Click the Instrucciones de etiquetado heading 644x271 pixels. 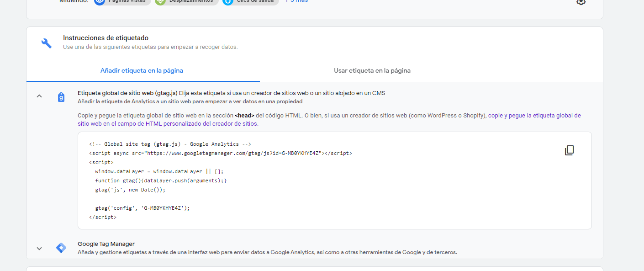point(106,38)
